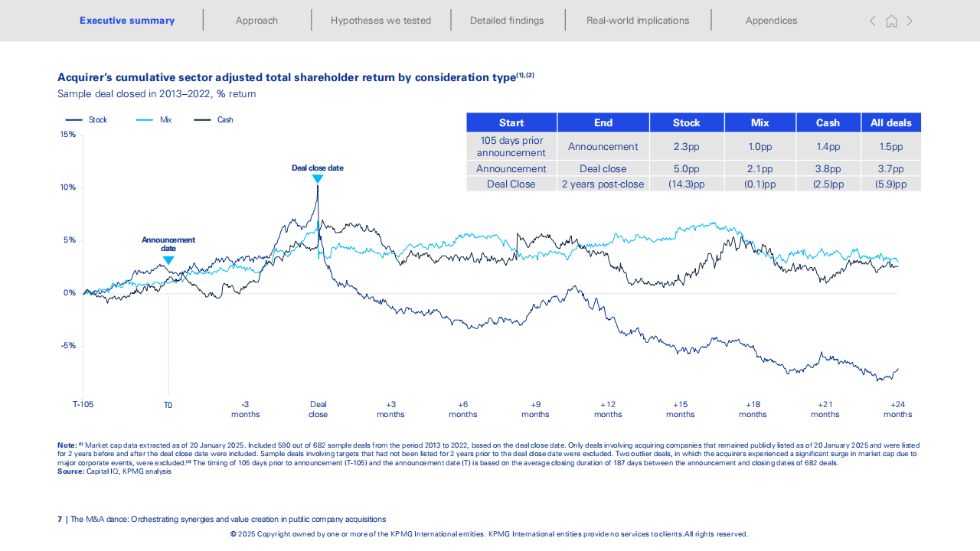Click the Deal close date triangle marker

(x=318, y=179)
